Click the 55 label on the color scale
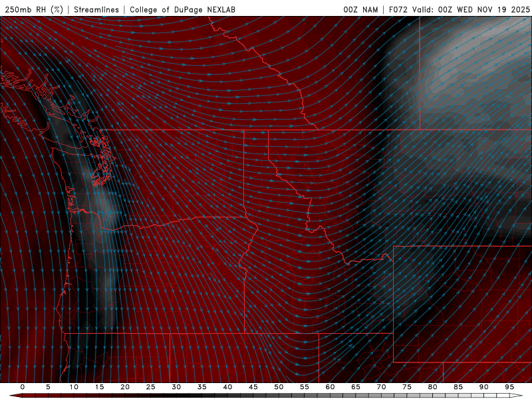The image size is (532, 399). (305, 387)
